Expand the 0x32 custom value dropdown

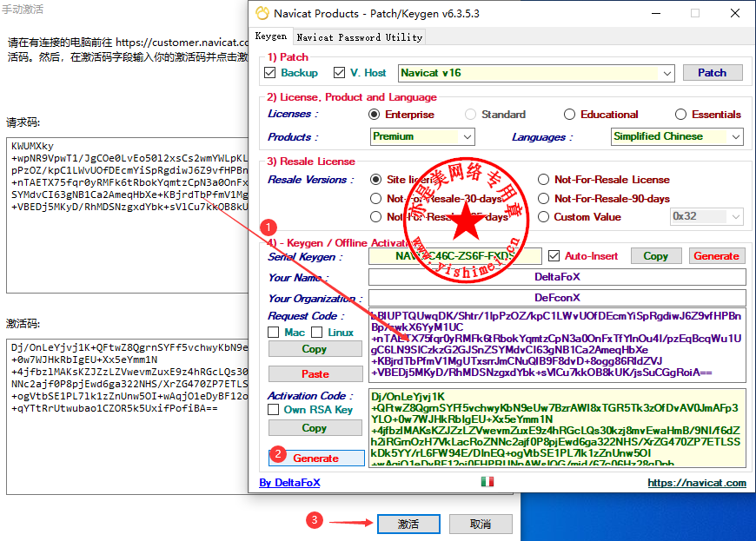(x=706, y=217)
